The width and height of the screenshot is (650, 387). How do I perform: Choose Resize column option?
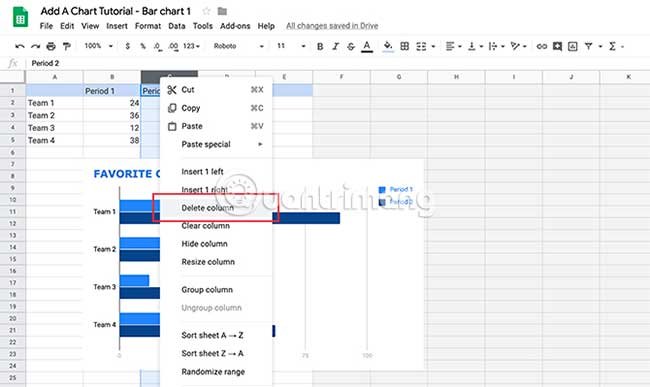(x=216, y=262)
